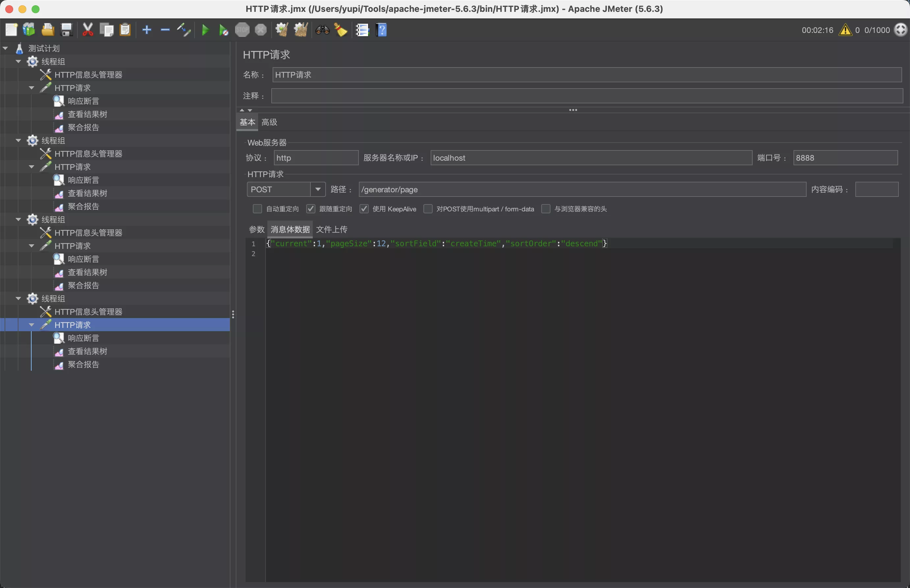Image resolution: width=910 pixels, height=588 pixels.
Task: Select 查看结果树 in the second thread group
Action: 88,193
